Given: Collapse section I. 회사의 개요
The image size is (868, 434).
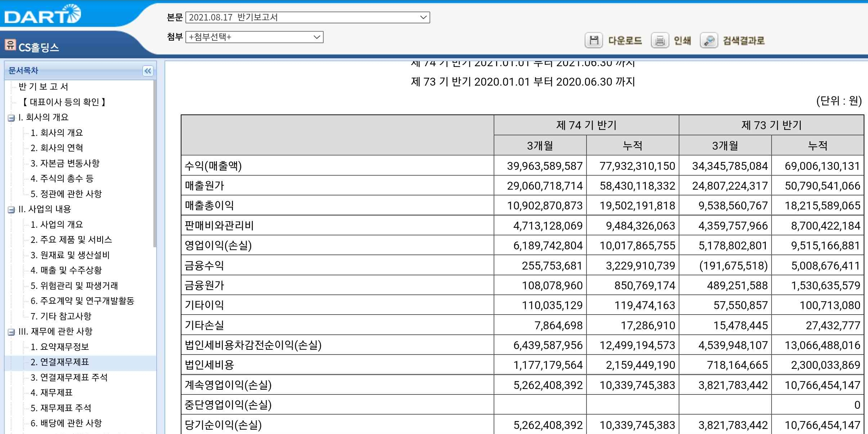Looking at the screenshot, I should (11, 118).
